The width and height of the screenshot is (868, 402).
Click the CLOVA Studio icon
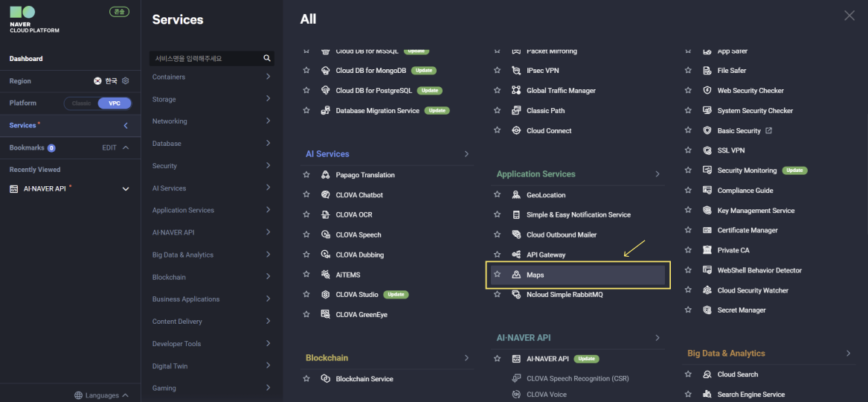coord(326,295)
